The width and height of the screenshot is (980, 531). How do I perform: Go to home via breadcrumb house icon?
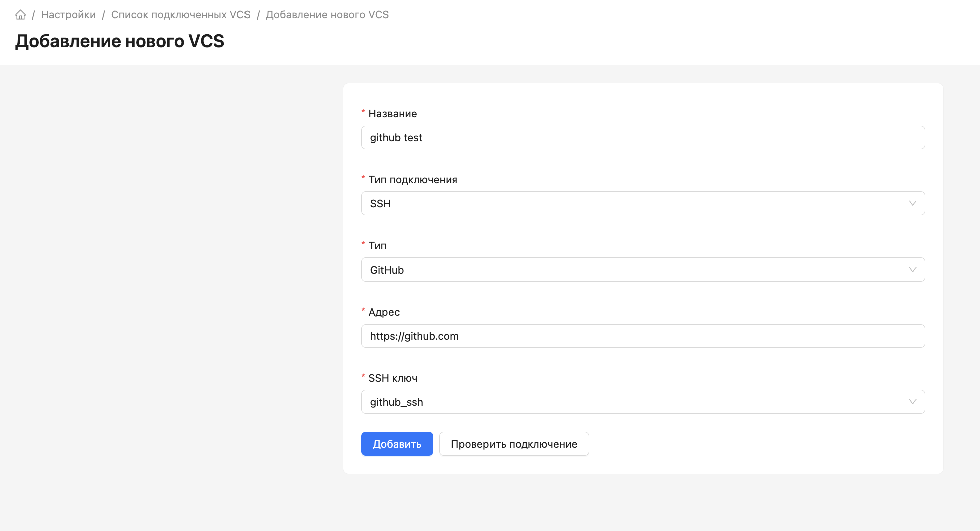(21, 15)
